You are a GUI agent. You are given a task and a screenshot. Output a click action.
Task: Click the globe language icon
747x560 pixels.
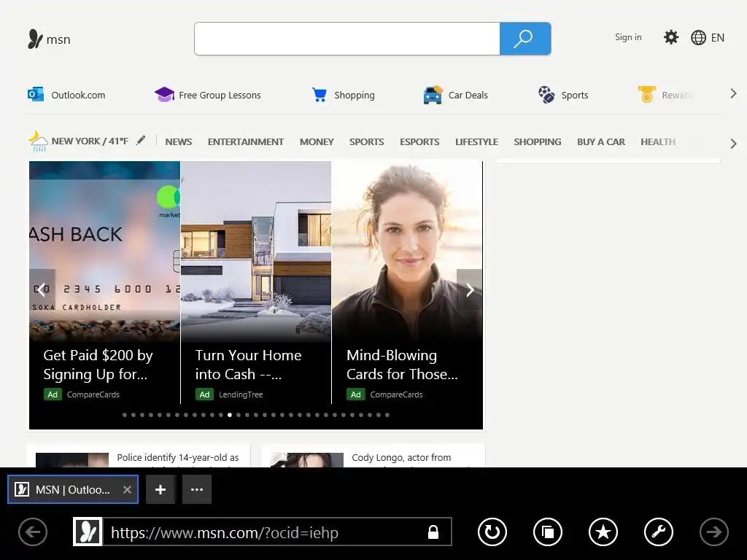point(698,38)
